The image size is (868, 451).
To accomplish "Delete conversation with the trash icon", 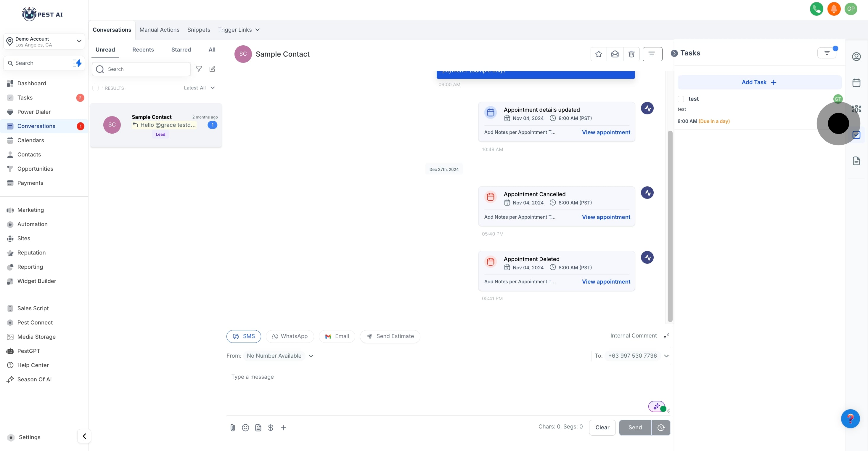I will tap(631, 54).
